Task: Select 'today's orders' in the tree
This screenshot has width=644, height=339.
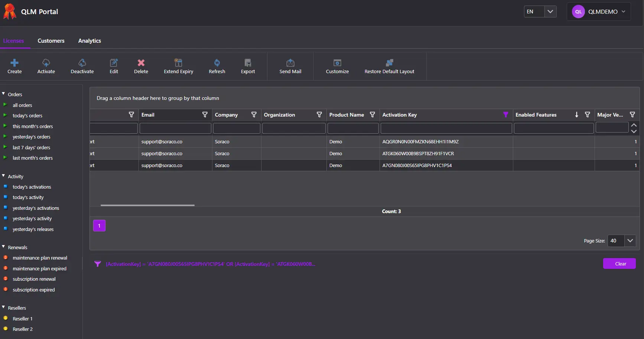Action: 27,115
